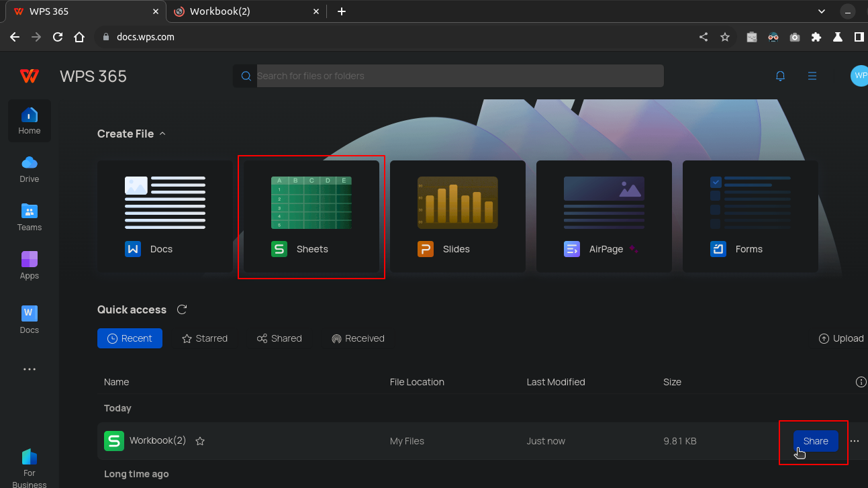Switch to the Shared tab

(x=279, y=338)
